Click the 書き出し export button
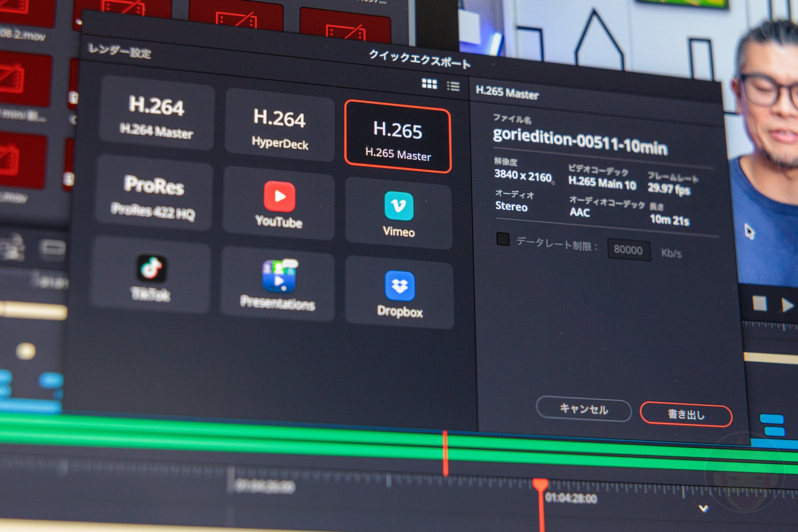 tap(686, 414)
